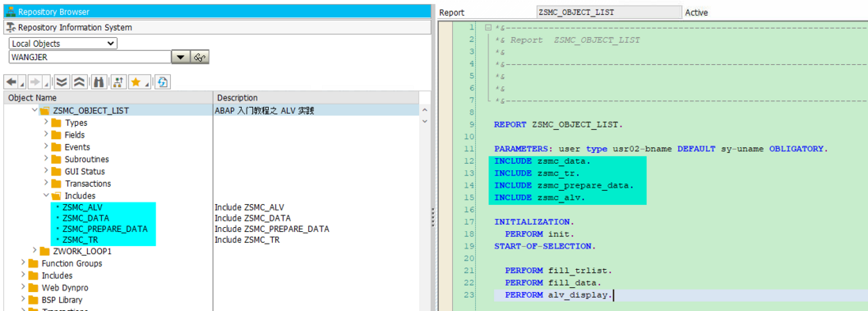Click the Refresh object list icon

(x=162, y=82)
